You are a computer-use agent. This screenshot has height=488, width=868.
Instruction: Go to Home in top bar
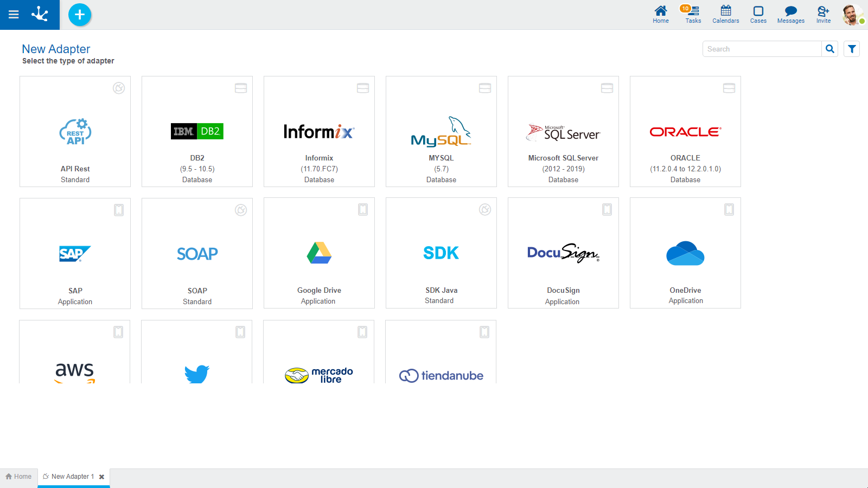click(x=661, y=15)
